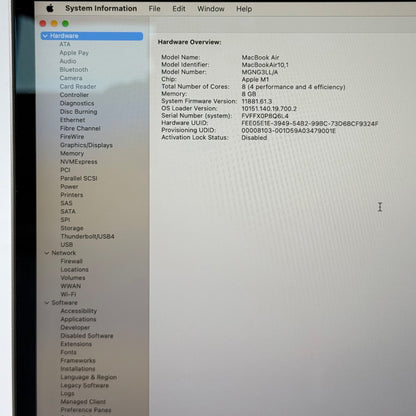The height and width of the screenshot is (416, 416).
Task: Collapse the Network section chevron
Action: point(47,253)
